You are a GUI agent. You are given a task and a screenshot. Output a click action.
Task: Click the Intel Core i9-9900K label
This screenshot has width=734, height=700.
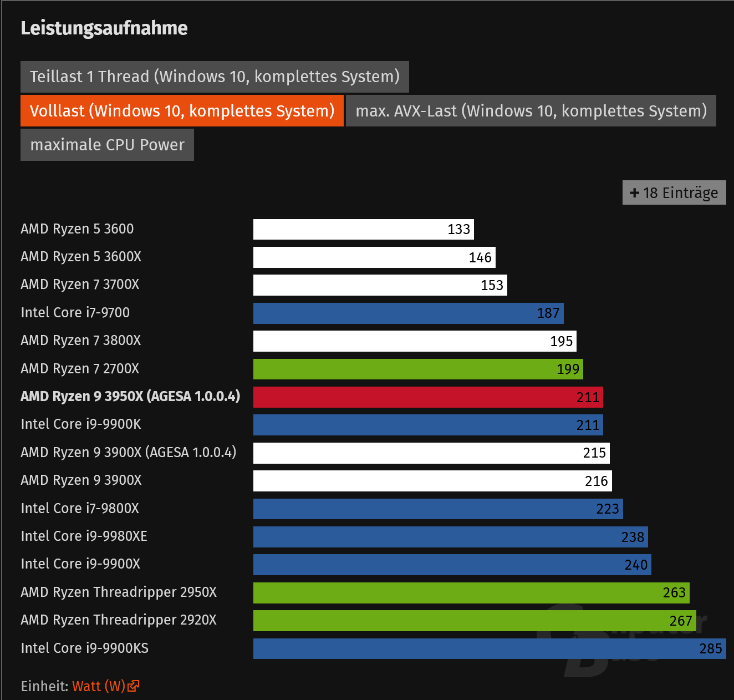(x=81, y=424)
